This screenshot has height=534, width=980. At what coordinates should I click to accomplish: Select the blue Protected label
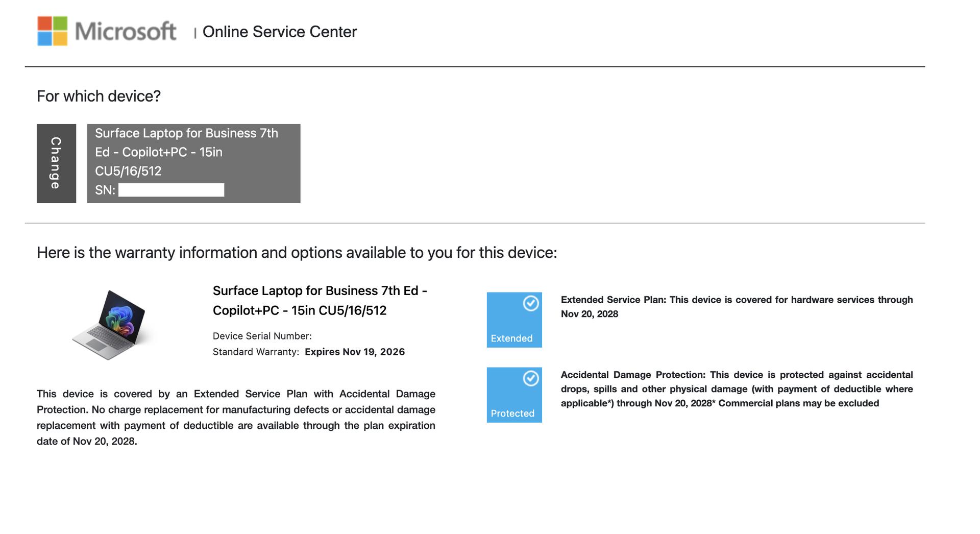pyautogui.click(x=512, y=414)
